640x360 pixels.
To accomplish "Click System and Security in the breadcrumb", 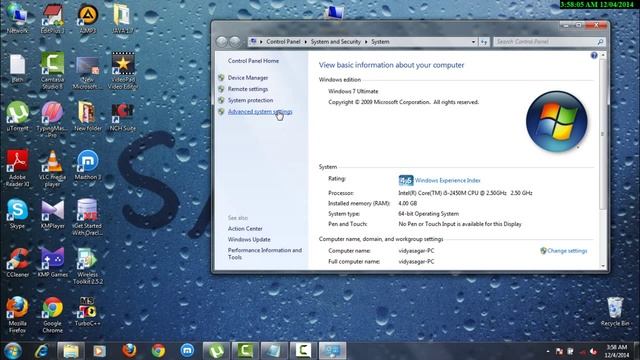I will pos(336,42).
